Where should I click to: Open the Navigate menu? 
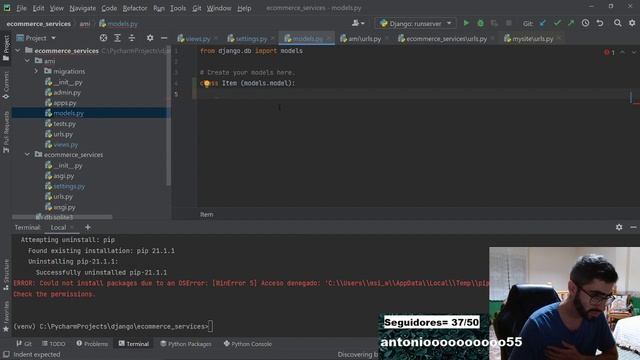point(82,8)
